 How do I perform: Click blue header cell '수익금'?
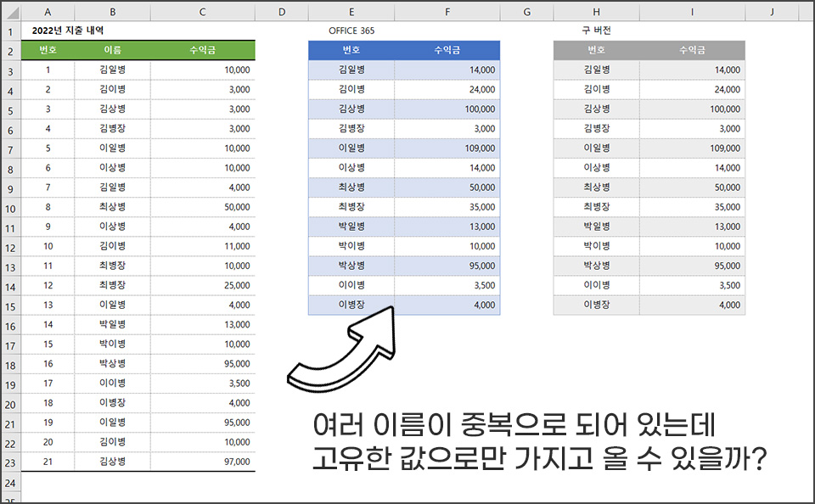coord(447,50)
